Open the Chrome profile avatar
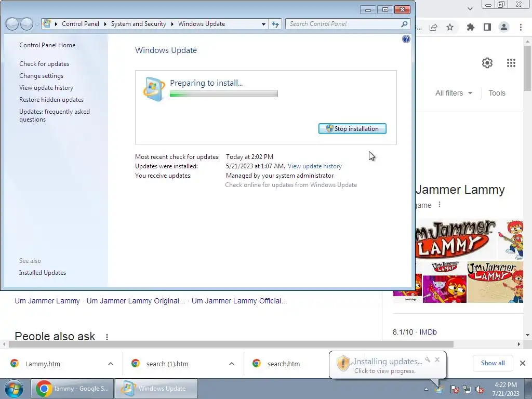532x399 pixels. (x=504, y=27)
